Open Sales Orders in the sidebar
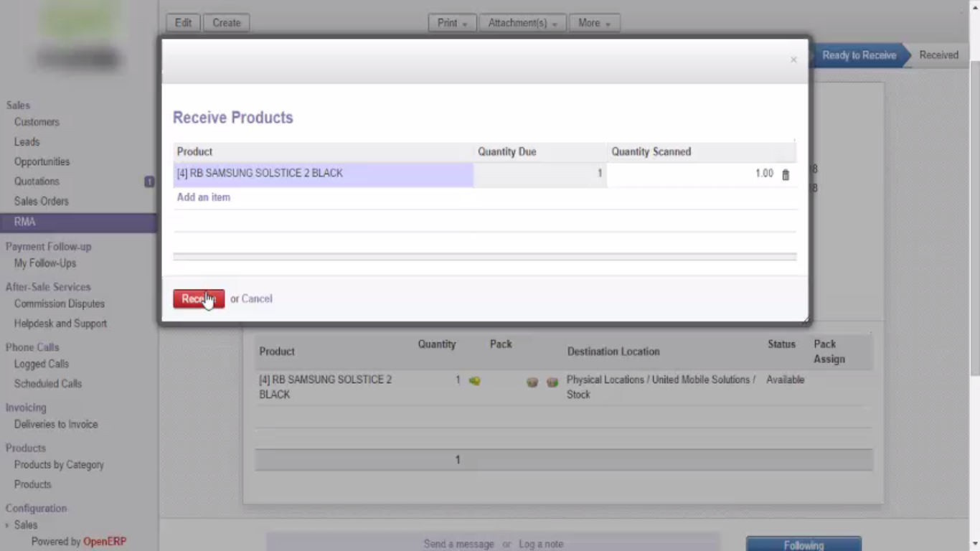Screen dimensions: 980x551 [41, 202]
